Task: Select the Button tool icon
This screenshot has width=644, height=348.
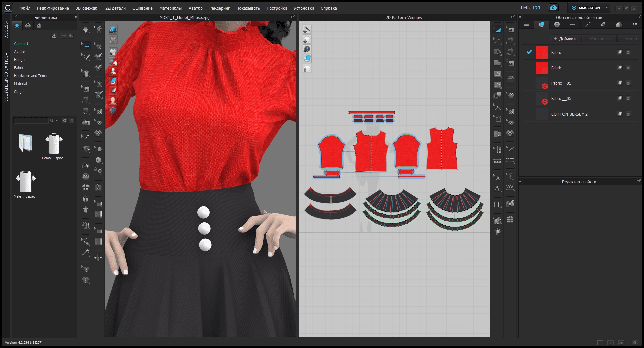Action: tap(98, 160)
